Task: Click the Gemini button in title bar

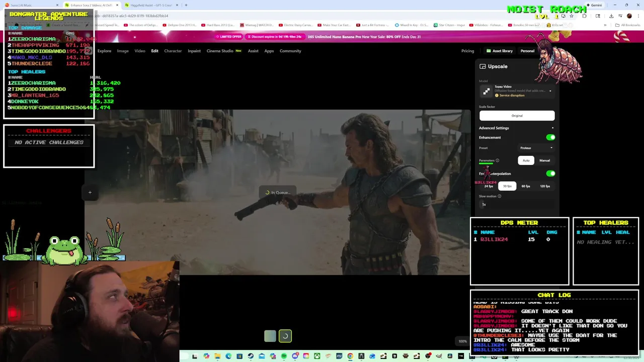Action: (594, 5)
